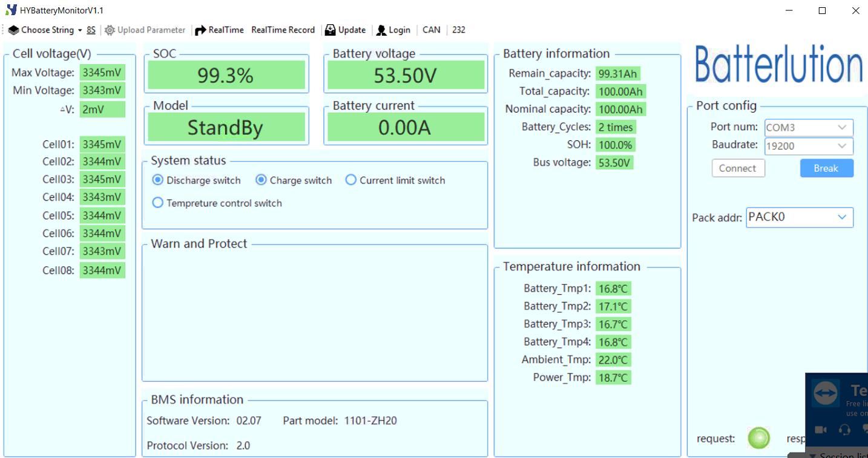Click the TeamViewer video camera icon
Image resolution: width=868 pixels, height=458 pixels.
tap(821, 430)
